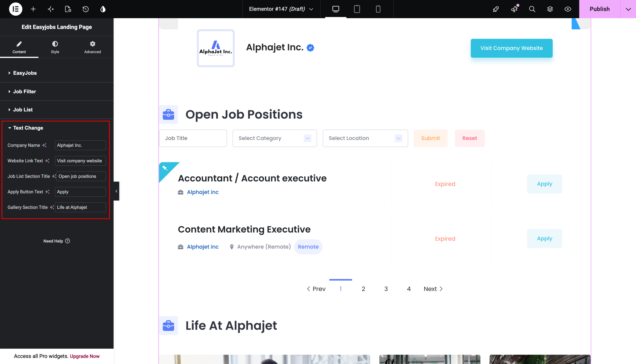Apply to Content Marketing Executive job
Viewport: 636px width, 364px height.
pyautogui.click(x=545, y=239)
